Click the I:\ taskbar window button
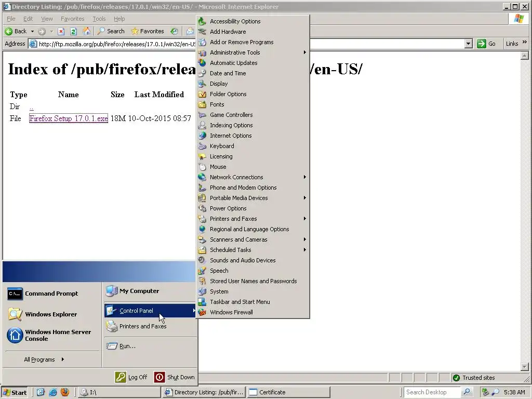This screenshot has width=532, height=399. tap(119, 392)
